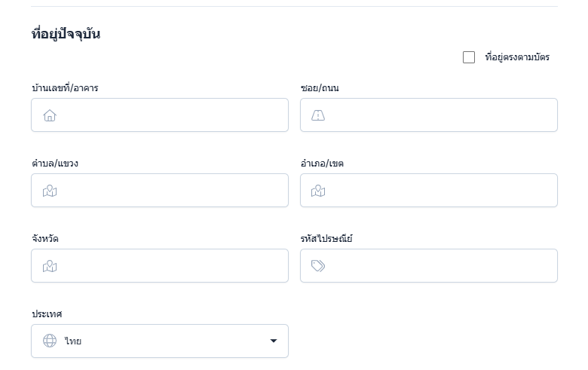This screenshot has width=588, height=370.
Task: Click the road icon in ซอย/ถนน field
Action: pyautogui.click(x=318, y=115)
